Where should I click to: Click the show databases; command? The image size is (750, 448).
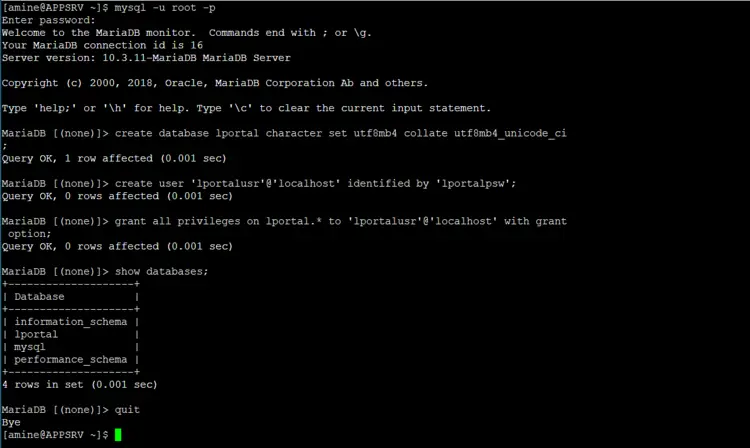pos(162,272)
